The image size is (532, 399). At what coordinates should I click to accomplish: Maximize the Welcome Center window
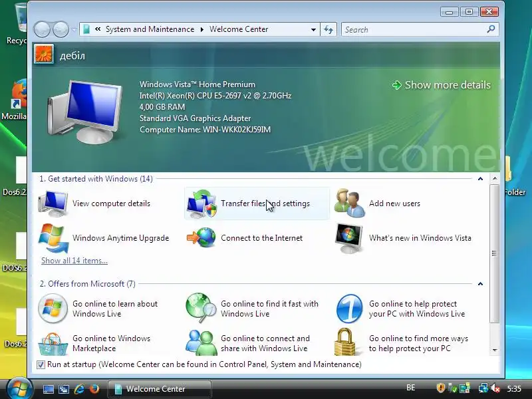469,12
